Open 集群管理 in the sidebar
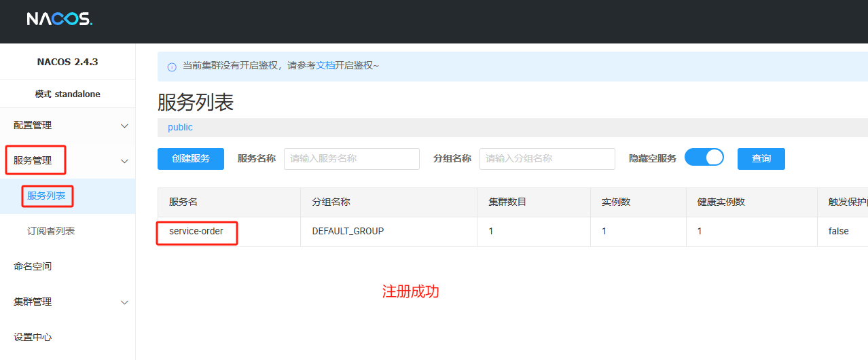The width and height of the screenshot is (868, 360). (x=33, y=302)
